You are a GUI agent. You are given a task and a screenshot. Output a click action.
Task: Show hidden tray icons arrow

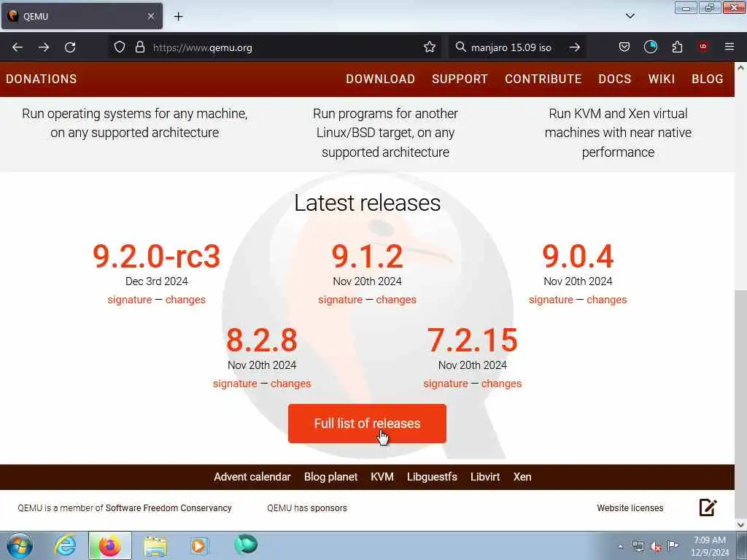point(620,547)
